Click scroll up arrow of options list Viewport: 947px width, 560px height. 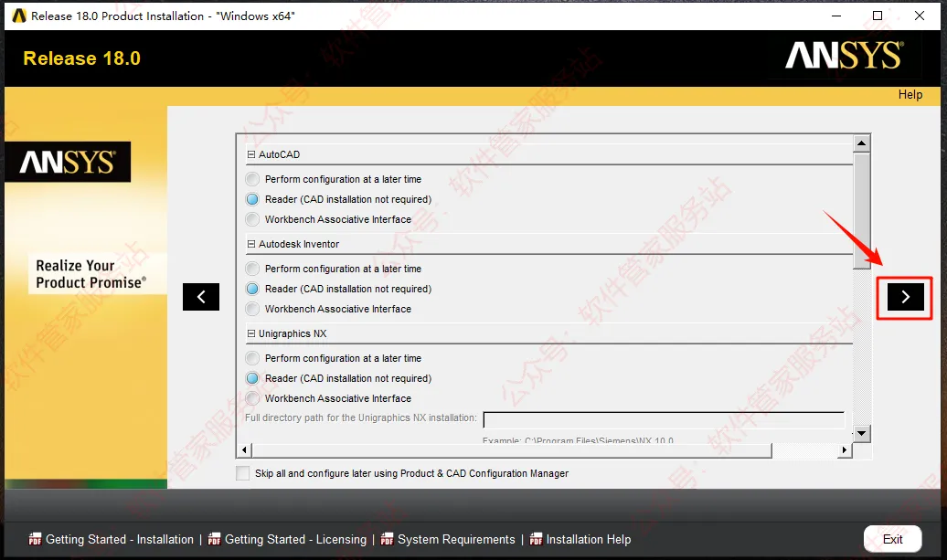tap(862, 143)
